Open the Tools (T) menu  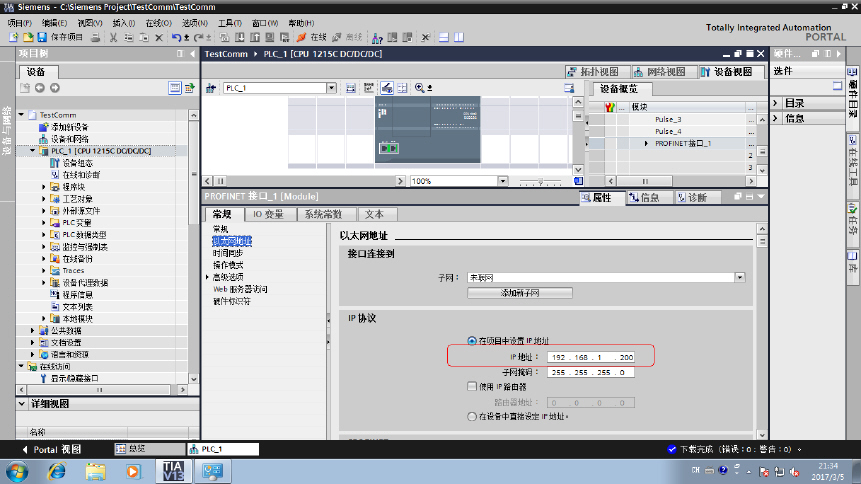[x=230, y=23]
